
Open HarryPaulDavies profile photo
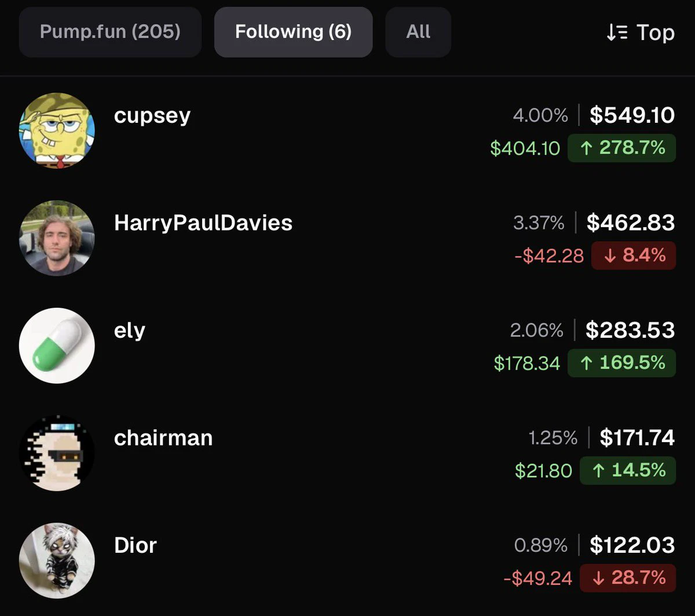pos(57,238)
